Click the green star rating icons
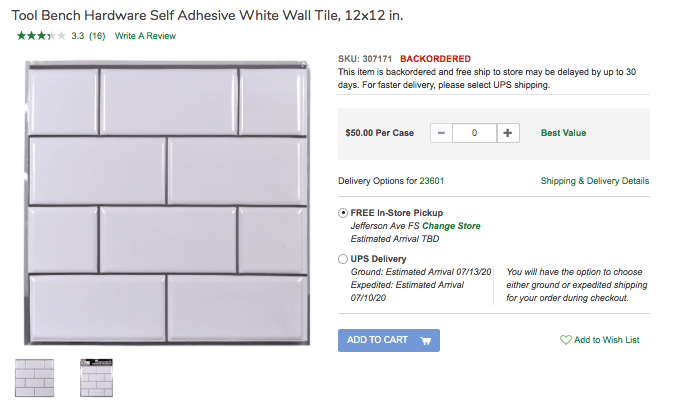Image resolution: width=677 pixels, height=417 pixels. pos(41,36)
